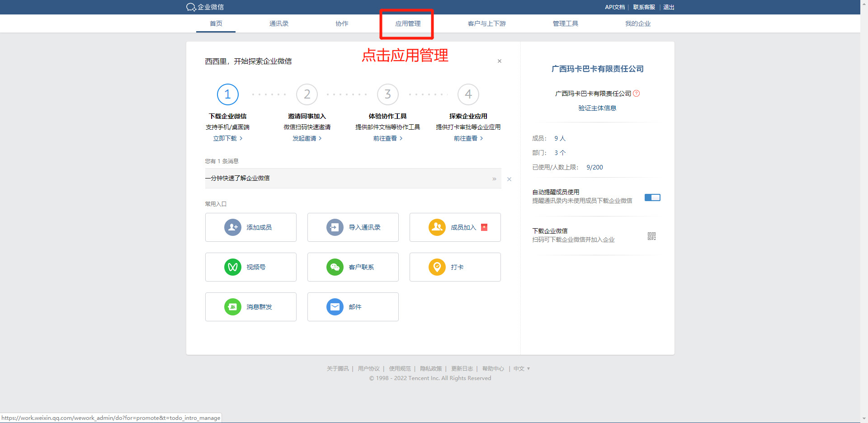Select step 1 circle 下载企业微信
Screen dimensions: 868x423
point(228,94)
